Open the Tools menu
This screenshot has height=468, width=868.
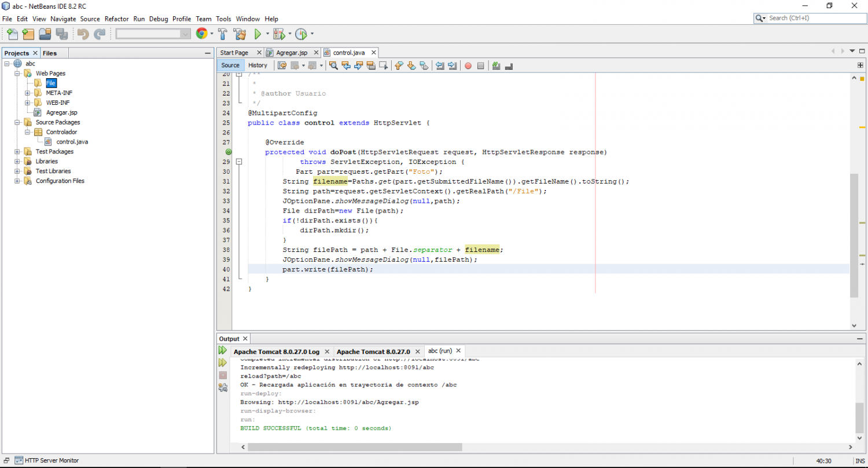coord(223,19)
